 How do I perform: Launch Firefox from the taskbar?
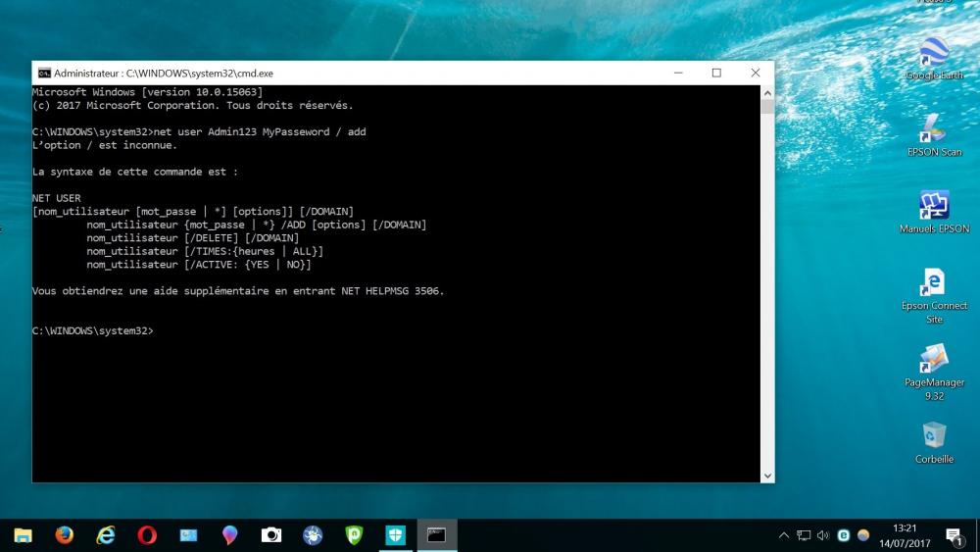pyautogui.click(x=65, y=535)
